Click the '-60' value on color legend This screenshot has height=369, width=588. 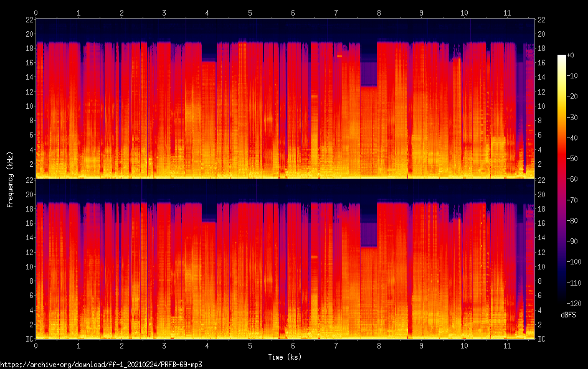(x=572, y=179)
